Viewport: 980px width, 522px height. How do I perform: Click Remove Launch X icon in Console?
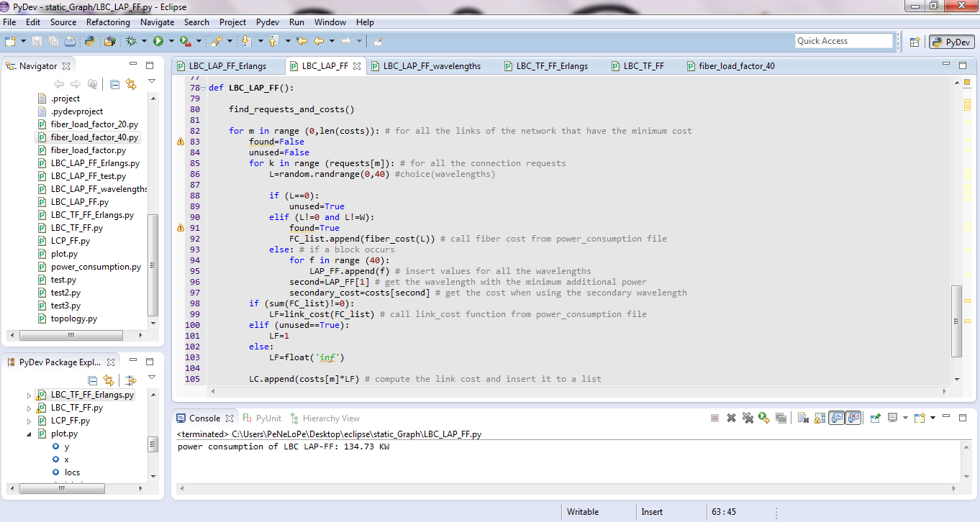point(731,418)
